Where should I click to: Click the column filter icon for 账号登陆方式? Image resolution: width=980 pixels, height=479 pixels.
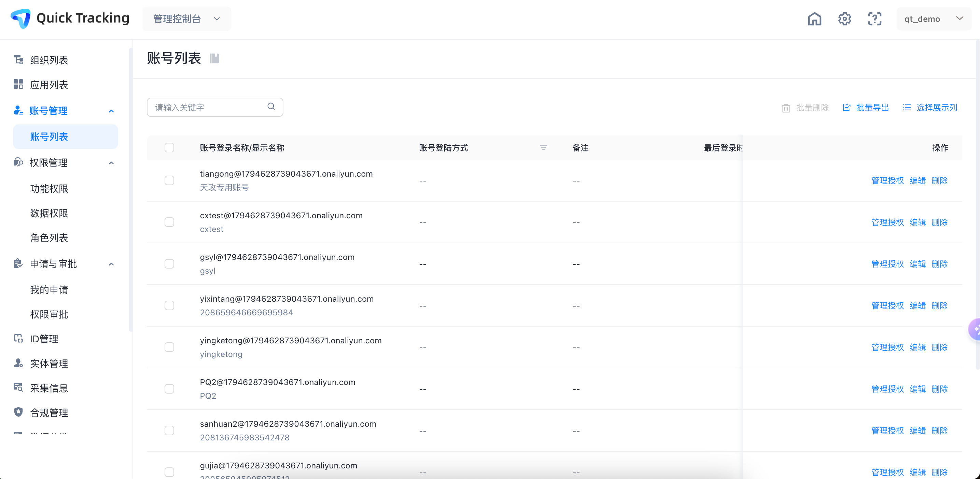543,148
